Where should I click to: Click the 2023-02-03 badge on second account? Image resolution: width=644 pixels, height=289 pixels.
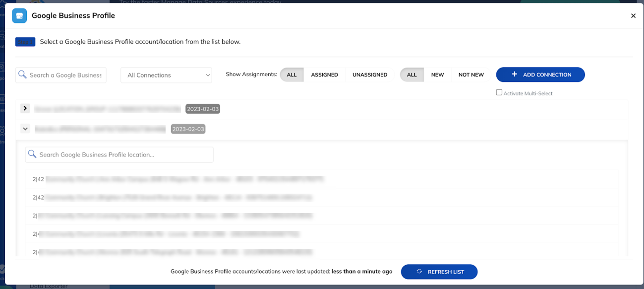click(x=188, y=129)
